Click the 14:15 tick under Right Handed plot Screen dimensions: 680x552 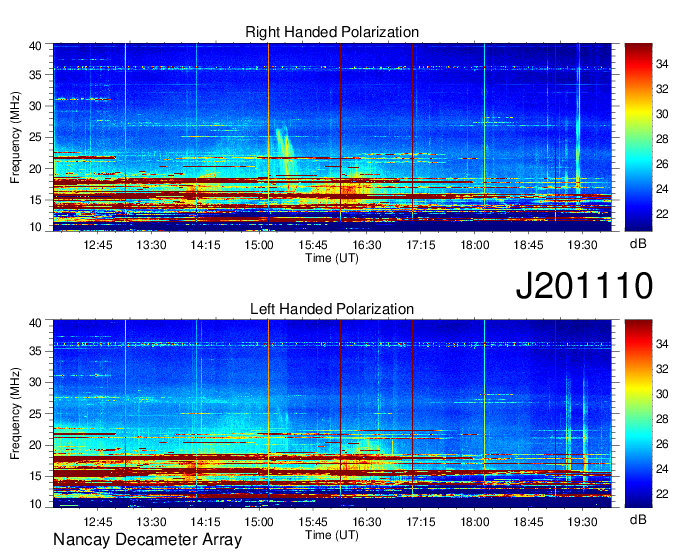206,245
